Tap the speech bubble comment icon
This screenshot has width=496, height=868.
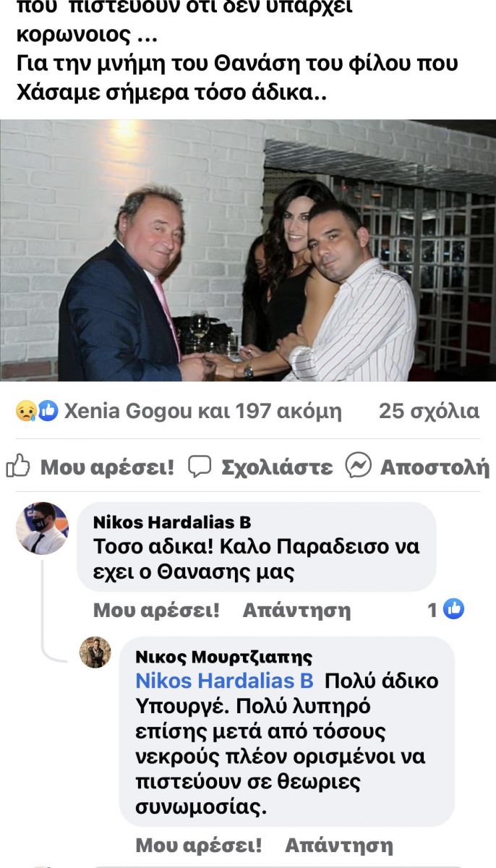(x=200, y=467)
